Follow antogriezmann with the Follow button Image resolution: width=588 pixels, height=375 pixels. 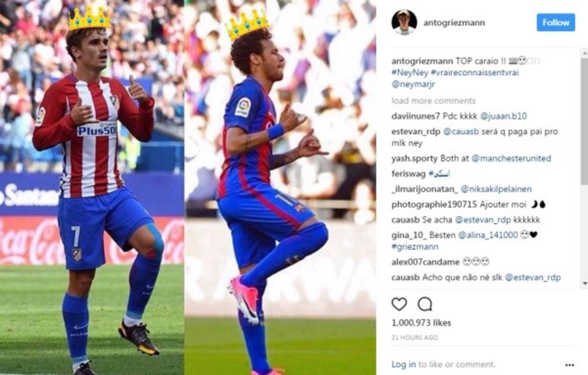(556, 23)
